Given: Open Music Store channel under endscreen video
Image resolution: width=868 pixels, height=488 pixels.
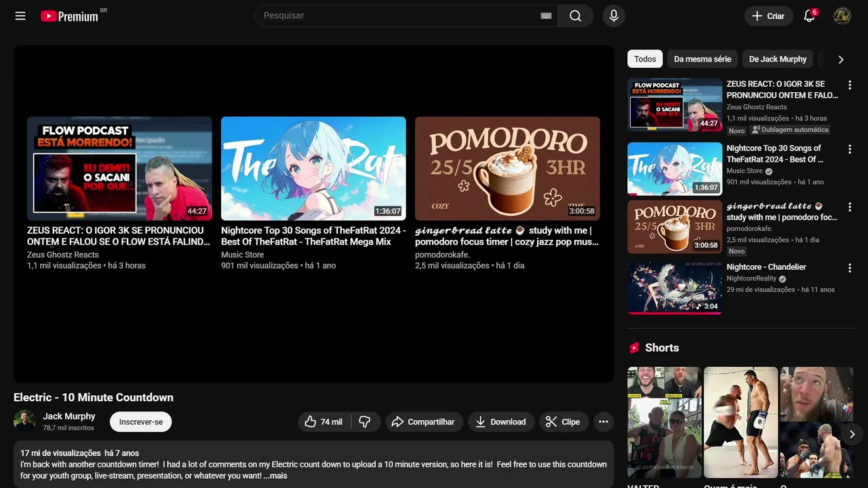Looking at the screenshot, I should coord(242,255).
